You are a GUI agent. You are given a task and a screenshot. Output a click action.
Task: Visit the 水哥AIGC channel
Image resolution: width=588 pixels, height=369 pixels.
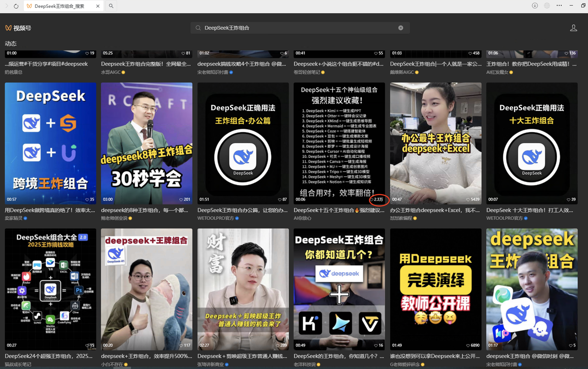coord(110,72)
